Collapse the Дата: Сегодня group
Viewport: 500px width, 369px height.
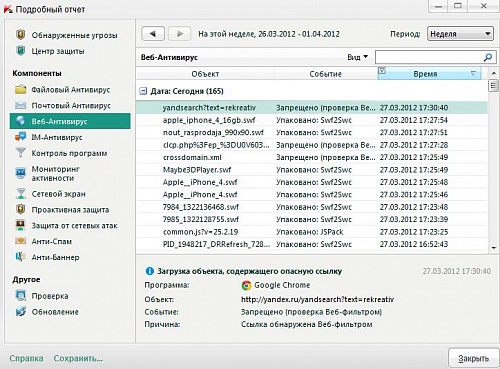[x=143, y=91]
